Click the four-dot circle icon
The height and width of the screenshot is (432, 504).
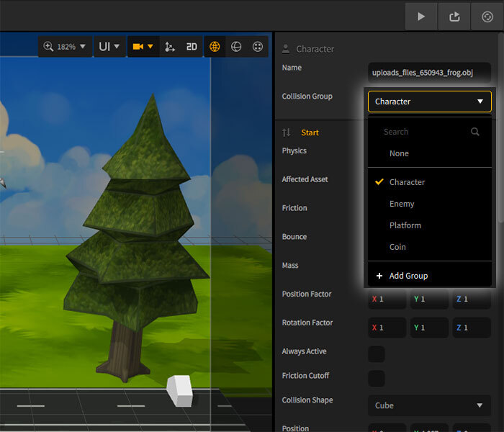coord(258,47)
